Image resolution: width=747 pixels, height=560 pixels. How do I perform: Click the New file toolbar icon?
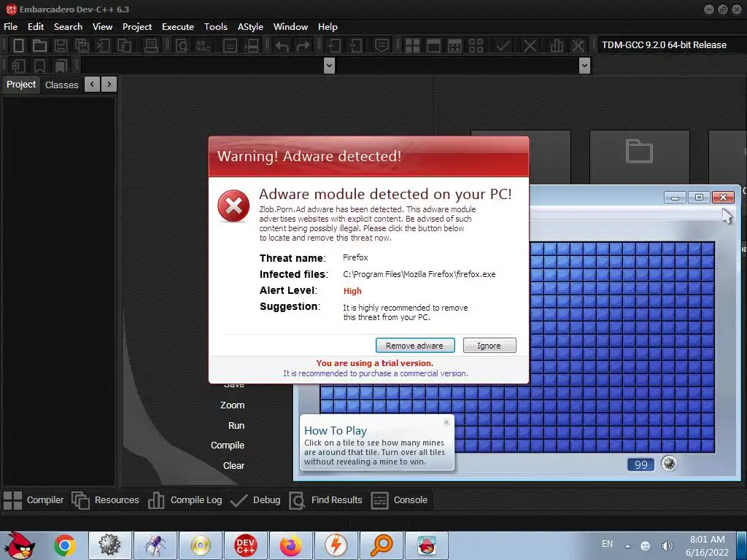click(x=18, y=45)
